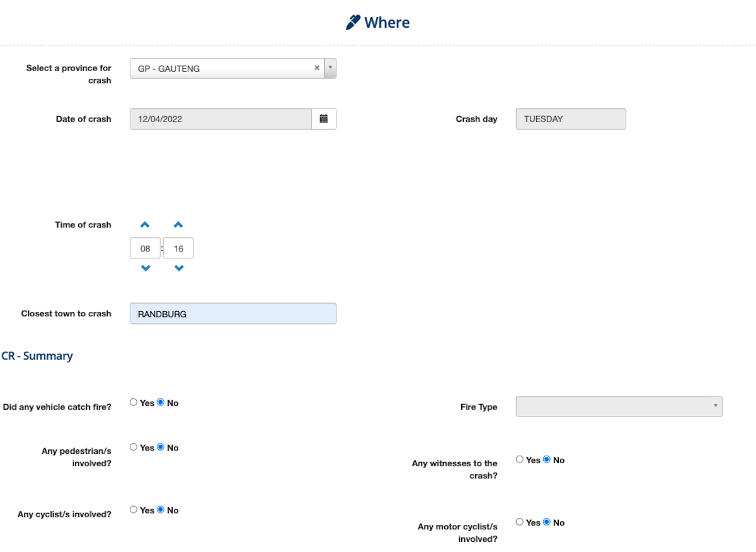Open the Fire Type dropdown
Screen dimensions: 756x552
(619, 406)
